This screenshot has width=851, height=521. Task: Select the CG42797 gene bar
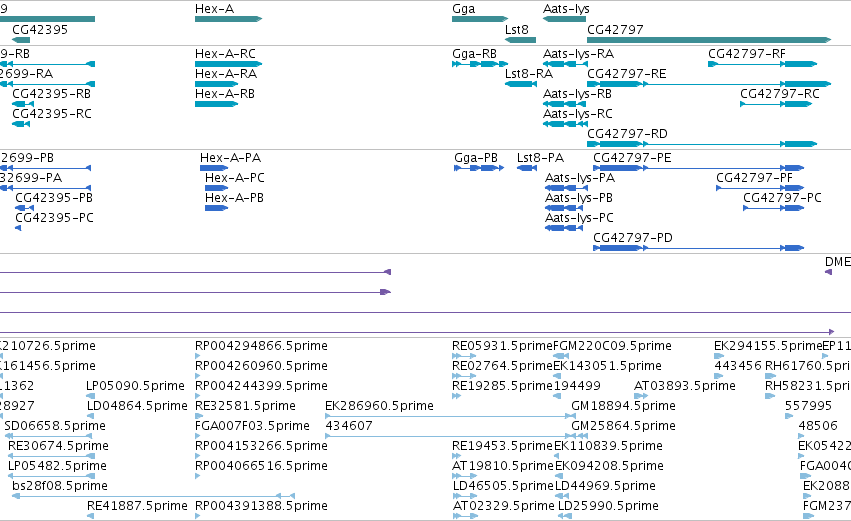click(709, 40)
